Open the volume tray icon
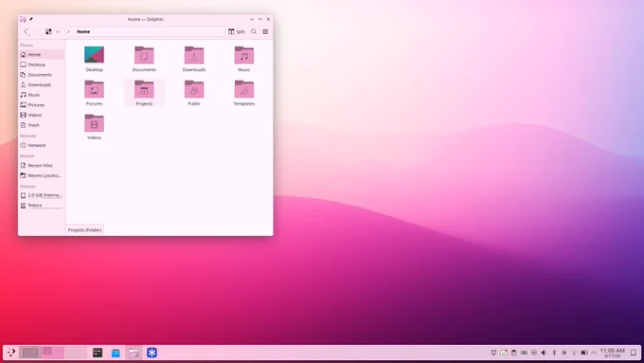The width and height of the screenshot is (644, 363). click(544, 353)
